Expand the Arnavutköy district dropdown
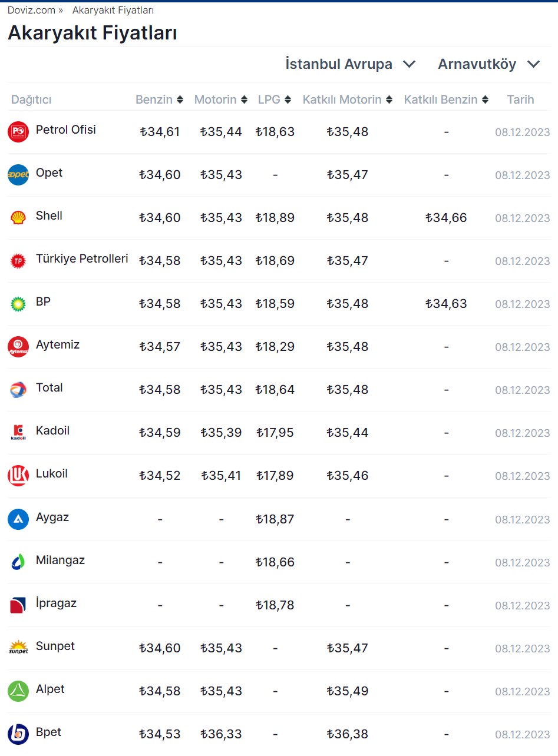 [x=488, y=64]
